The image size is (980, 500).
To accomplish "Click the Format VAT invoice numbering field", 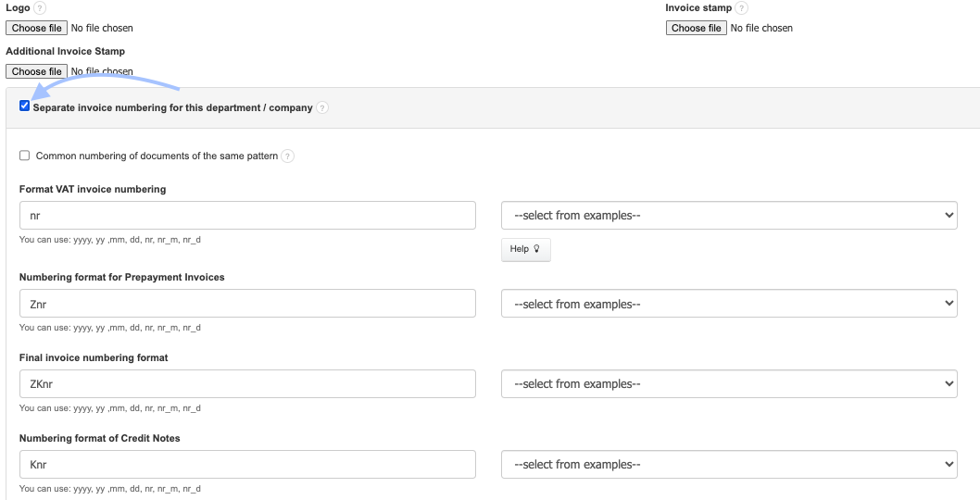I will click(247, 216).
